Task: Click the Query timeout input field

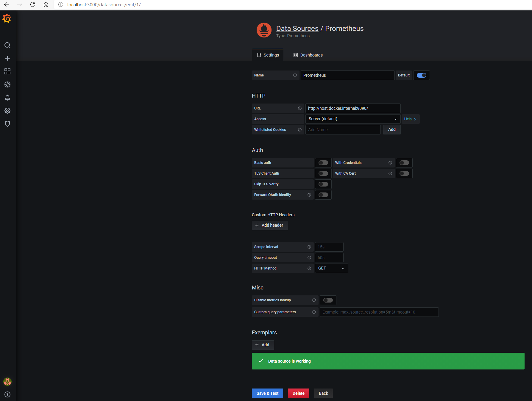Action: [329, 258]
